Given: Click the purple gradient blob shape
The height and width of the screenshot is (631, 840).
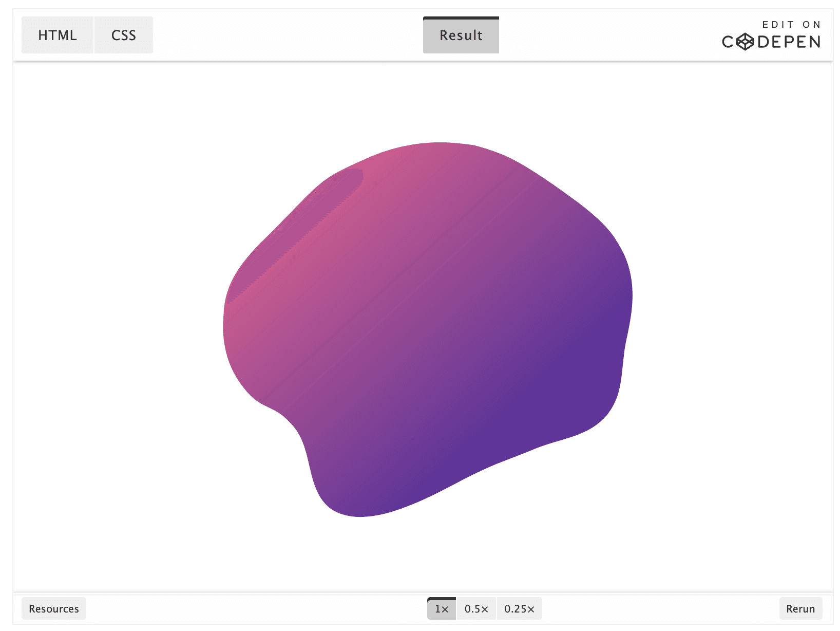Looking at the screenshot, I should (428, 329).
